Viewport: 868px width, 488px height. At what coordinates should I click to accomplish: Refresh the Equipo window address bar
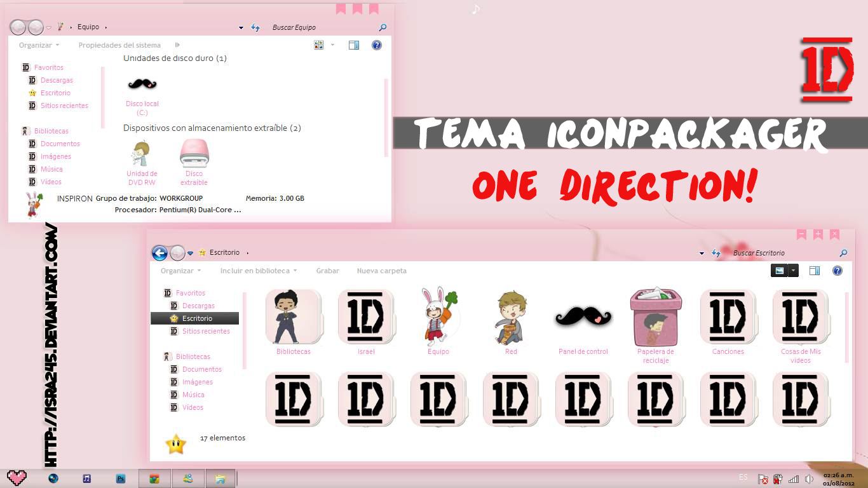255,27
